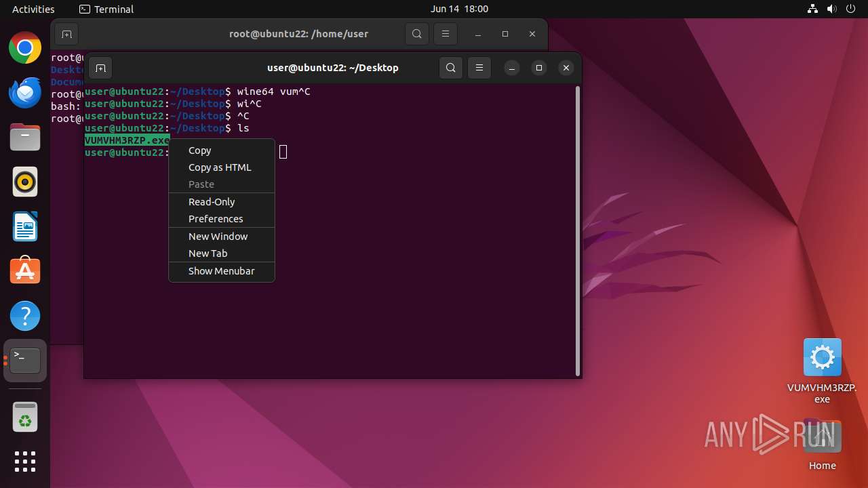Open the Activities overview
Image resolution: width=868 pixels, height=488 pixels.
33,9
